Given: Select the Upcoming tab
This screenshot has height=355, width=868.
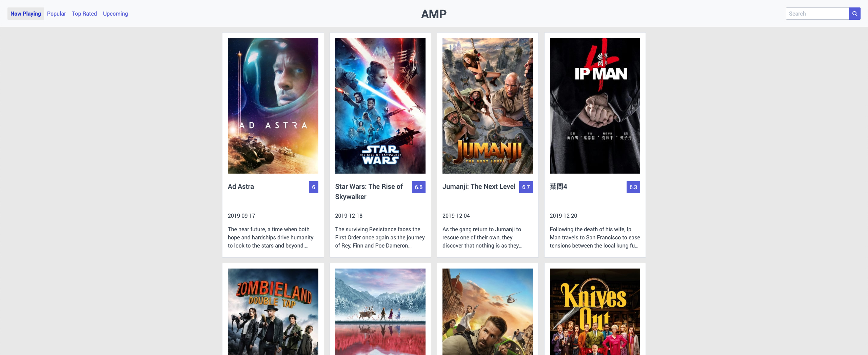Looking at the screenshot, I should [115, 14].
